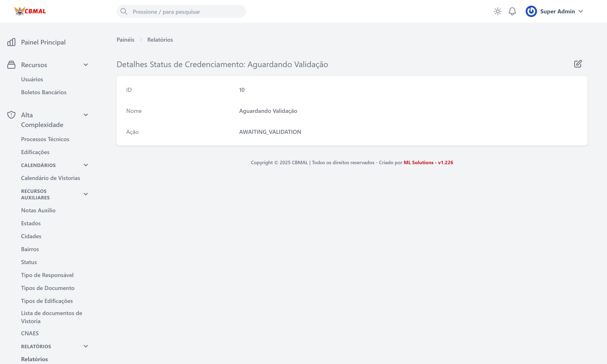The height and width of the screenshot is (364, 607).
Task: Collapse the CALENDÁRIOS section chevron
Action: (86, 165)
